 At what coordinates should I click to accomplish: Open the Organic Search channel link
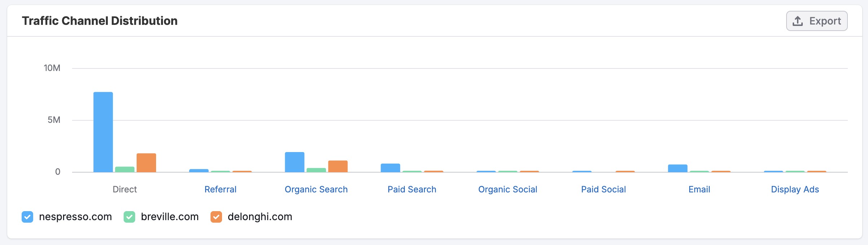(x=316, y=190)
